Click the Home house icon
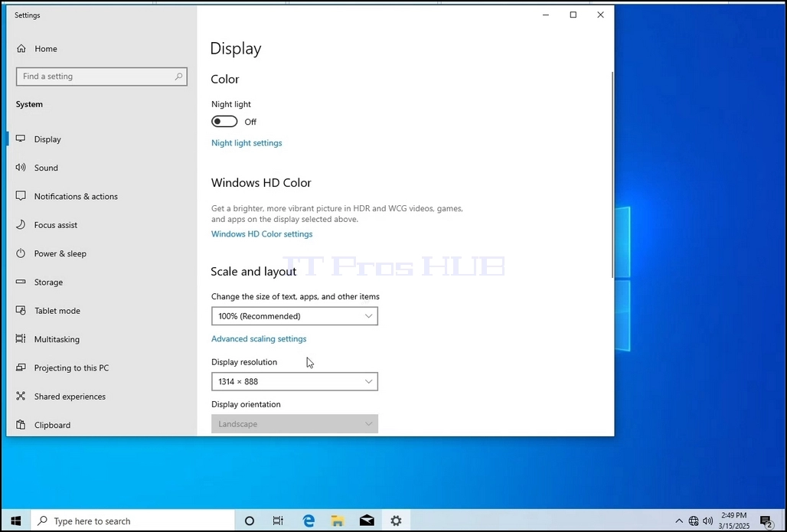The image size is (787, 532). coord(21,49)
